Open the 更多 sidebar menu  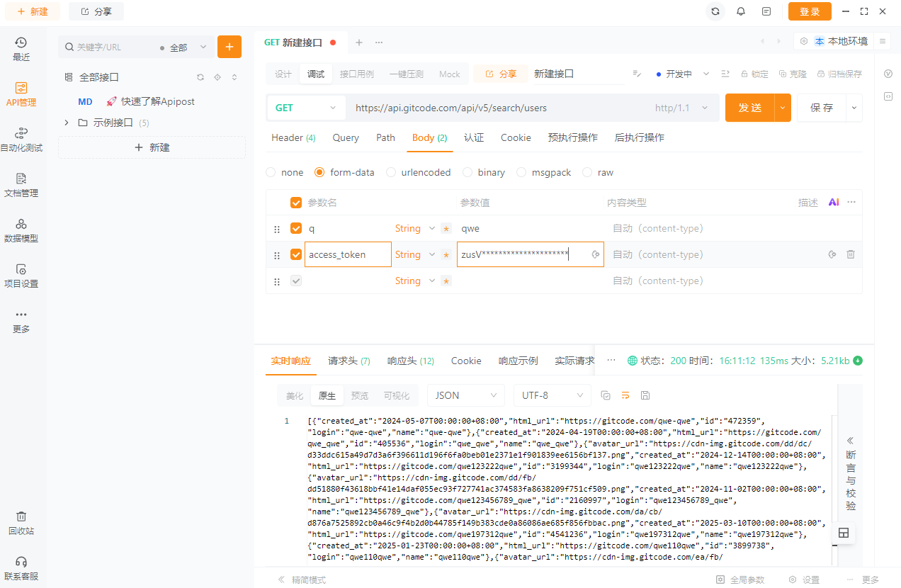(21, 321)
